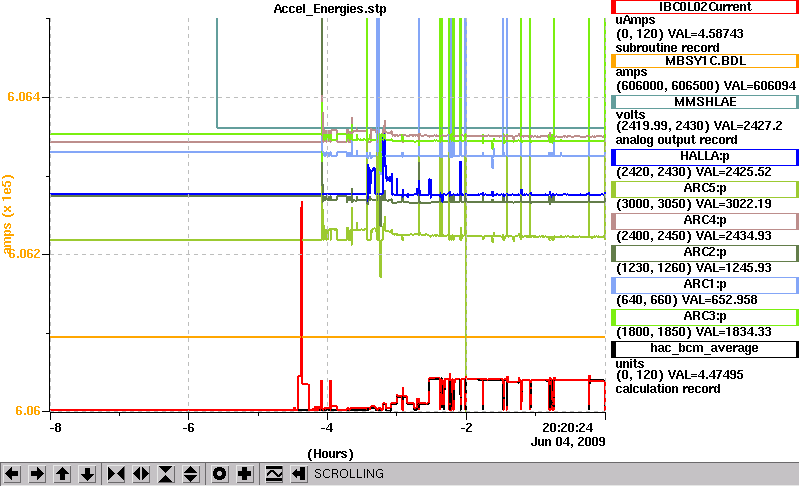Select the IBC0L02Current curve in legend

[x=705, y=7]
